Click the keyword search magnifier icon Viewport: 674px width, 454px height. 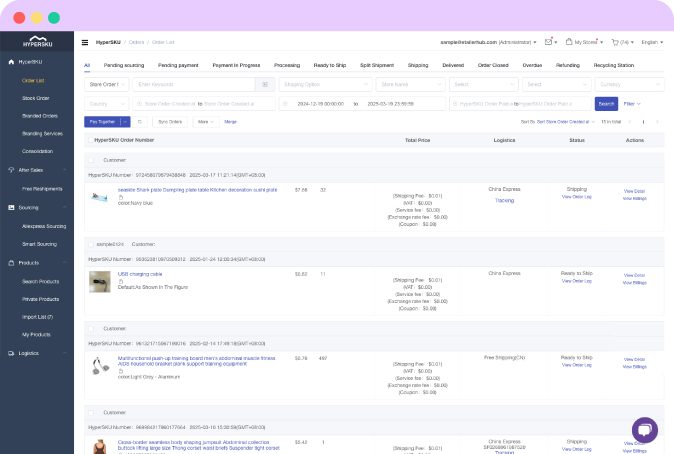pos(263,85)
